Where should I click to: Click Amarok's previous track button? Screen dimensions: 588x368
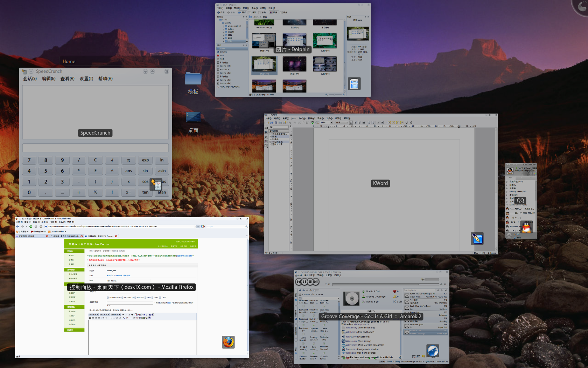pos(299,282)
